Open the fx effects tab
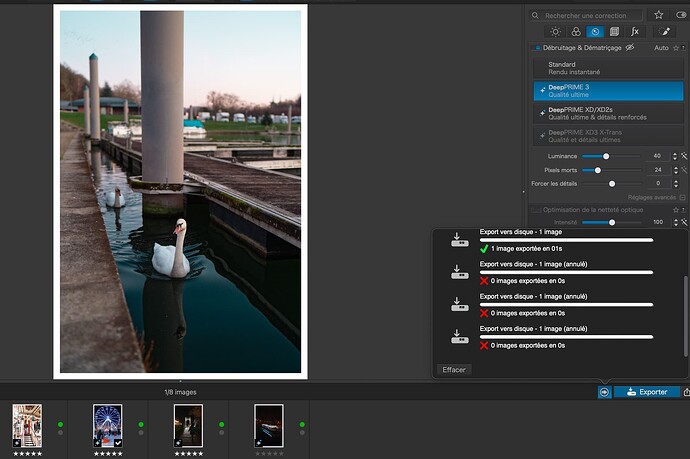Image resolution: width=690 pixels, height=459 pixels. (635, 32)
